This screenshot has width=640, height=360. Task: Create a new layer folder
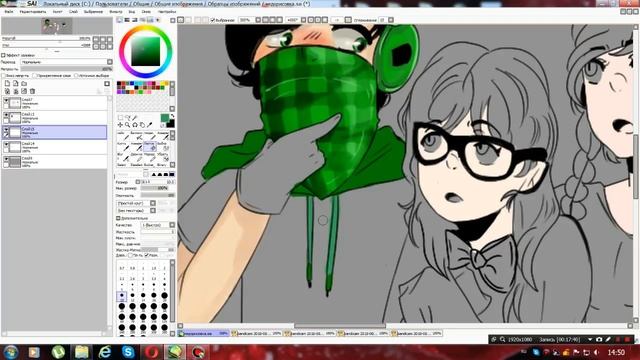pyautogui.click(x=24, y=84)
